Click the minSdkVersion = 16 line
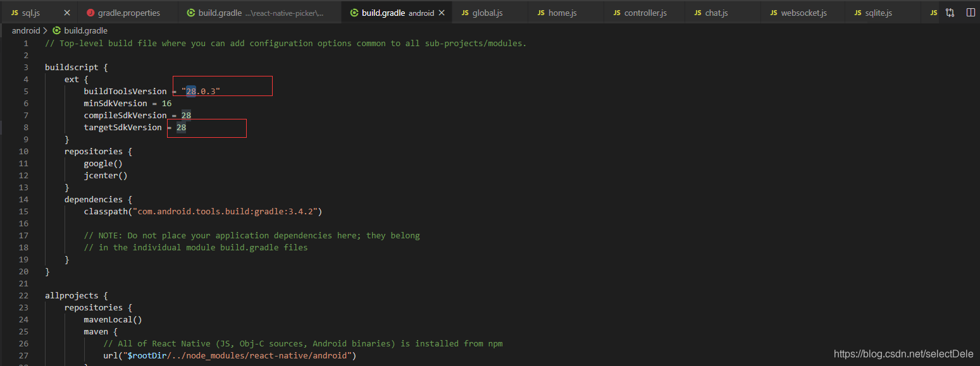The image size is (980, 366). pyautogui.click(x=127, y=103)
